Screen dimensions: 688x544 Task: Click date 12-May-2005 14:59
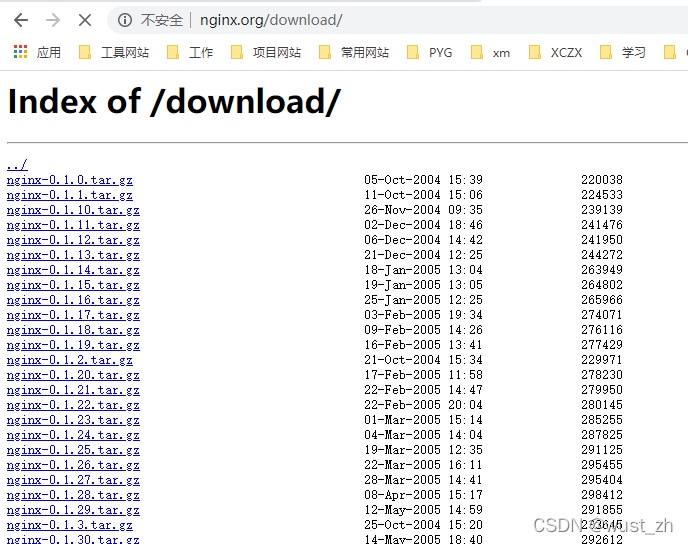coord(423,509)
